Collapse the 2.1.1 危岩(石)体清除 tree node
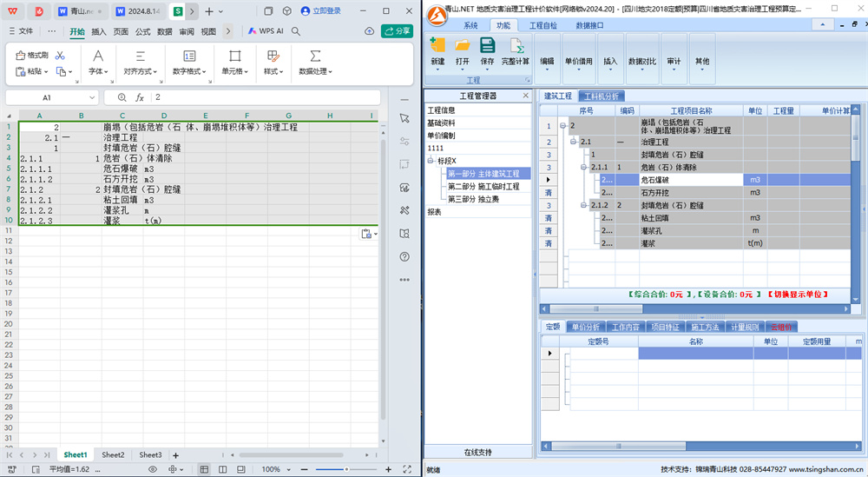 [583, 166]
